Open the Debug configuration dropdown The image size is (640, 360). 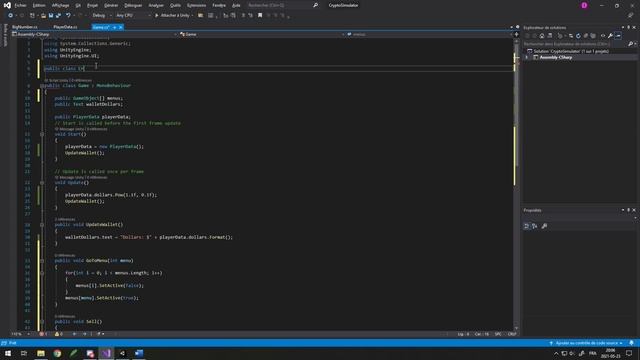[x=101, y=16]
